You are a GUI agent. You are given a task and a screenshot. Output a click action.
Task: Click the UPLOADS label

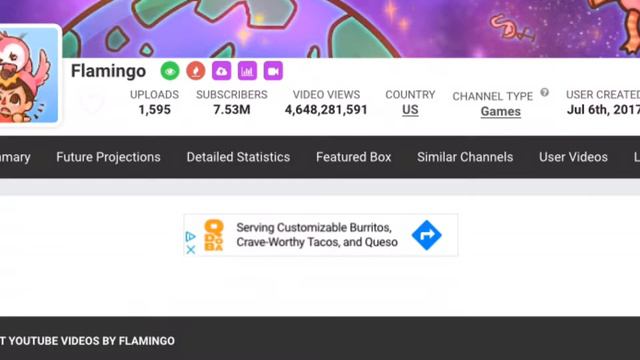click(x=154, y=95)
